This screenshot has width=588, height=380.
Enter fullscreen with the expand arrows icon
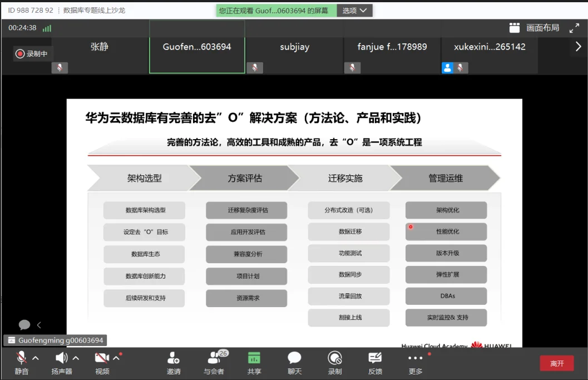coord(574,28)
